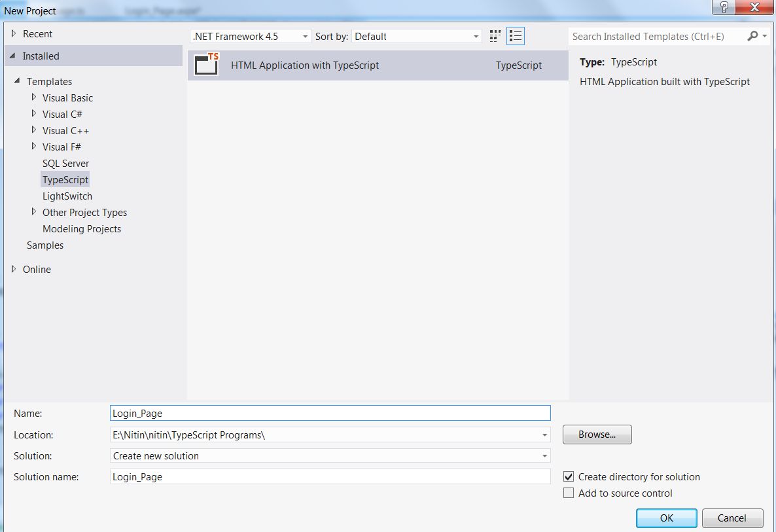Screen dimensions: 776x532
Task: Click 'HTML Application built with TypeScript' description
Action: [x=665, y=82]
